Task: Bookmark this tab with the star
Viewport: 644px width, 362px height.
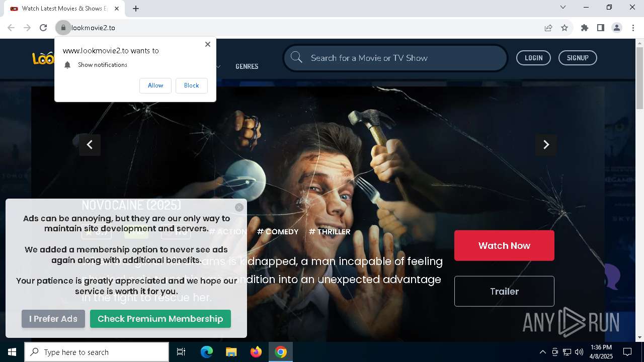Action: click(x=565, y=28)
